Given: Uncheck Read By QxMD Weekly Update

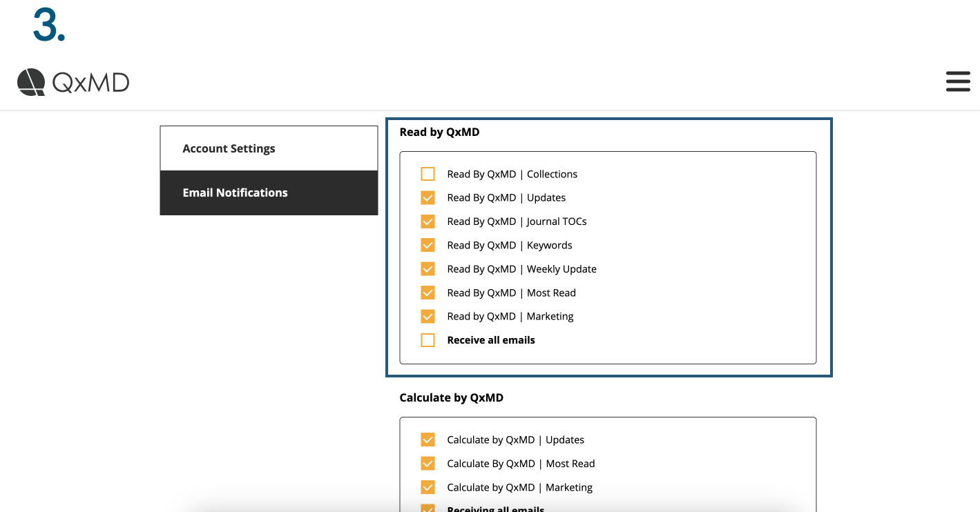Looking at the screenshot, I should point(428,269).
